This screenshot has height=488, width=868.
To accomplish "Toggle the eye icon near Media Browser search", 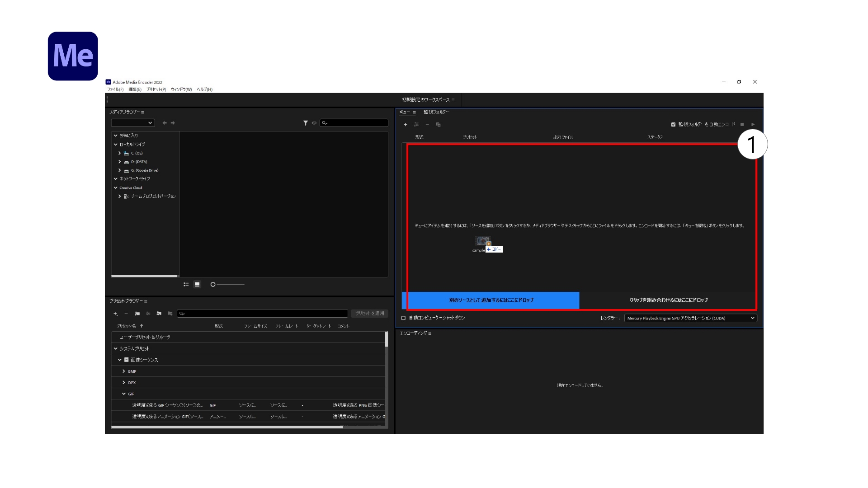I will pos(314,122).
